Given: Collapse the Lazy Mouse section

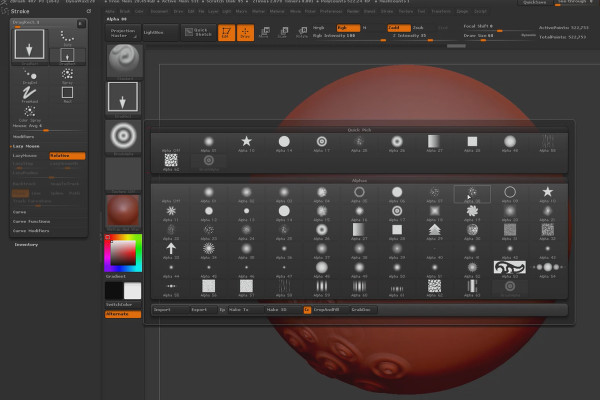Looking at the screenshot, I should point(26,146).
